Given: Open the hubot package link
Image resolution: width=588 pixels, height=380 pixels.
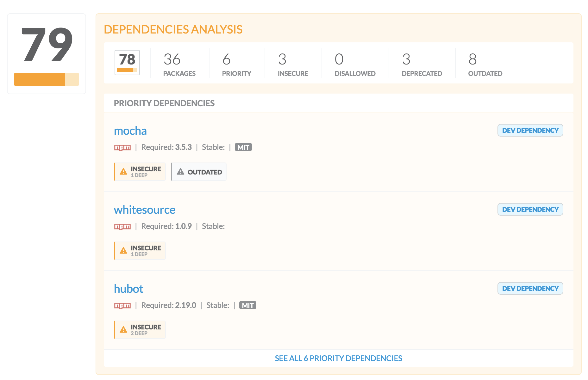Looking at the screenshot, I should pyautogui.click(x=128, y=289).
